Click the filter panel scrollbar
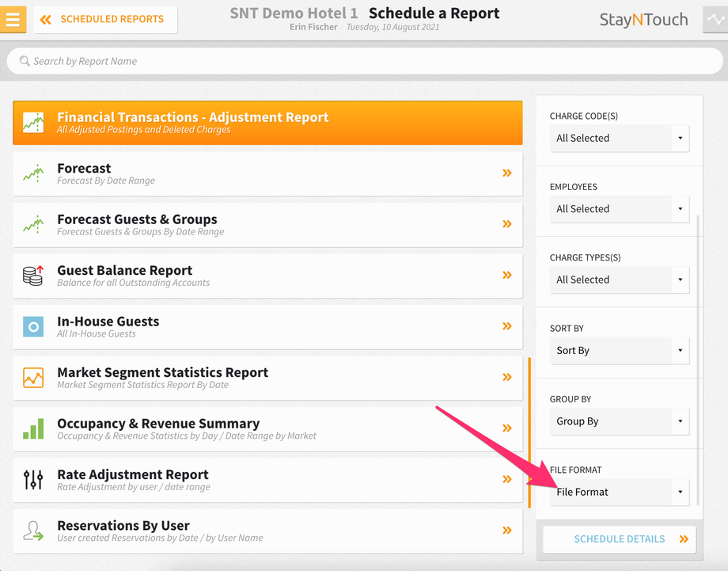Viewport: 728px width, 571px height. pyautogui.click(x=698, y=360)
